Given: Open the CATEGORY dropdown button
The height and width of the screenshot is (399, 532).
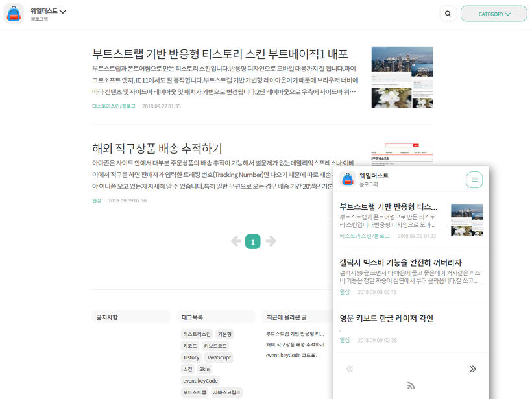Looking at the screenshot, I should [x=494, y=14].
